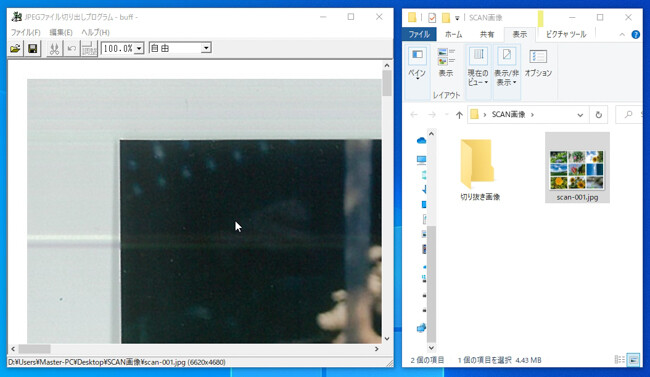The height and width of the screenshot is (377, 650).
Task: Switch to the ファイル tab in Explorer
Action: click(419, 34)
